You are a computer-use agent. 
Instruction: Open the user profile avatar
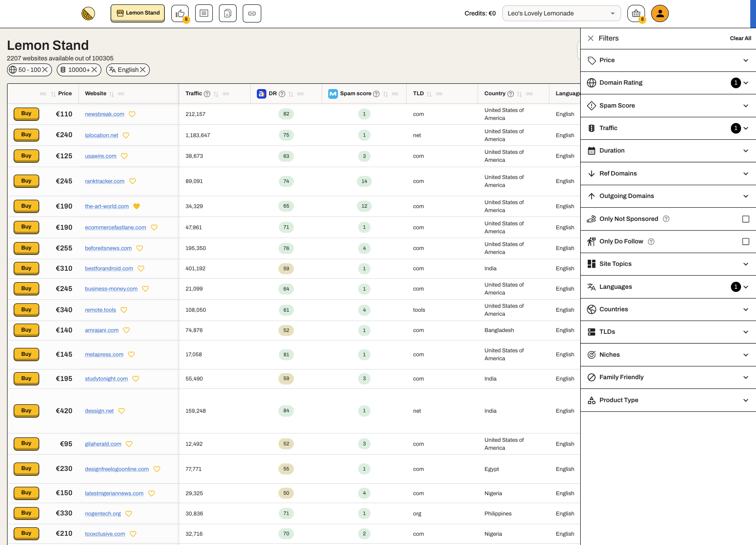660,13
